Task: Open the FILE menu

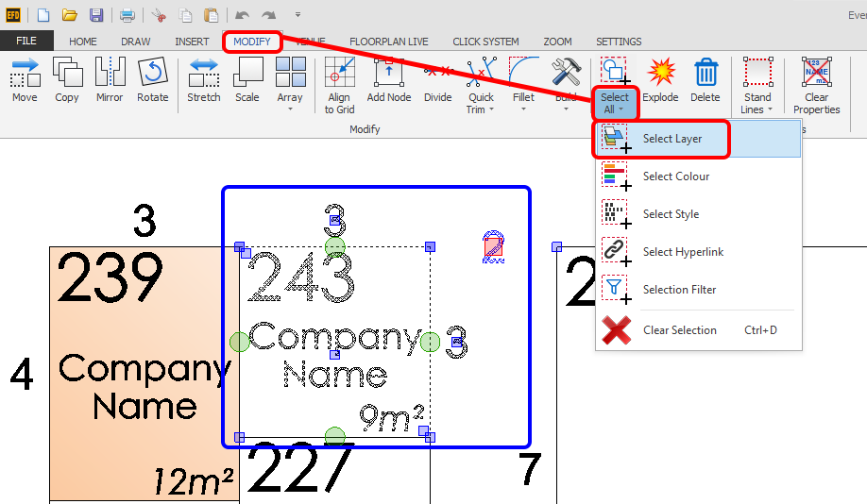Action: pyautogui.click(x=26, y=41)
